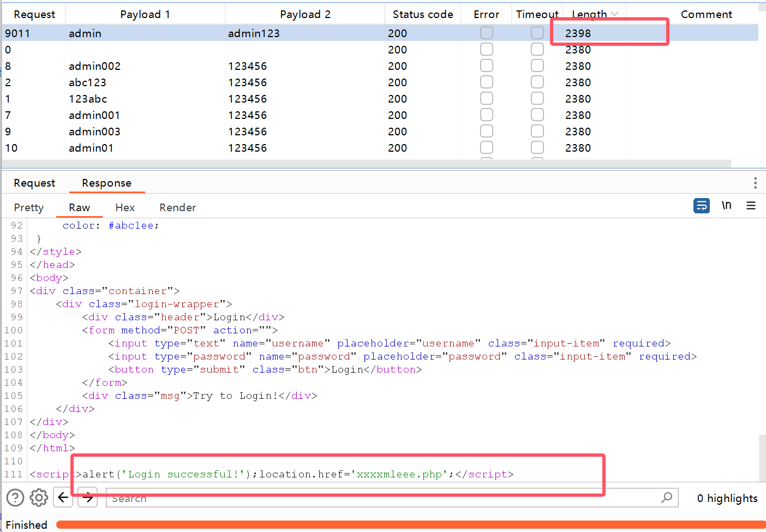The height and width of the screenshot is (532, 766).
Task: Sort results by Status code header
Action: coord(422,14)
